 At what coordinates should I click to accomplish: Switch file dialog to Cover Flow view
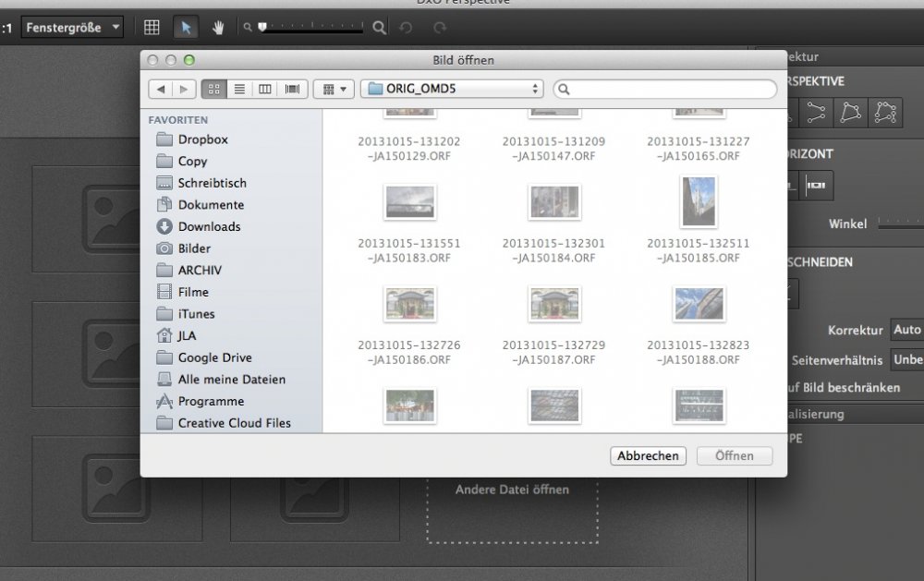[x=292, y=89]
